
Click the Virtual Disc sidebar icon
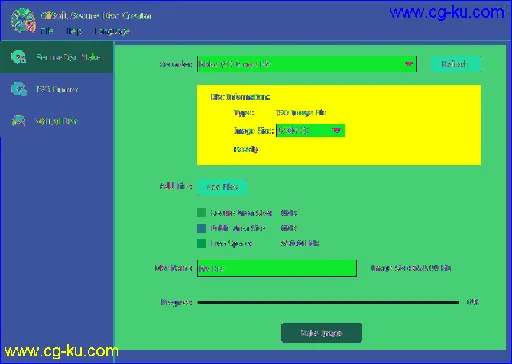(x=18, y=120)
